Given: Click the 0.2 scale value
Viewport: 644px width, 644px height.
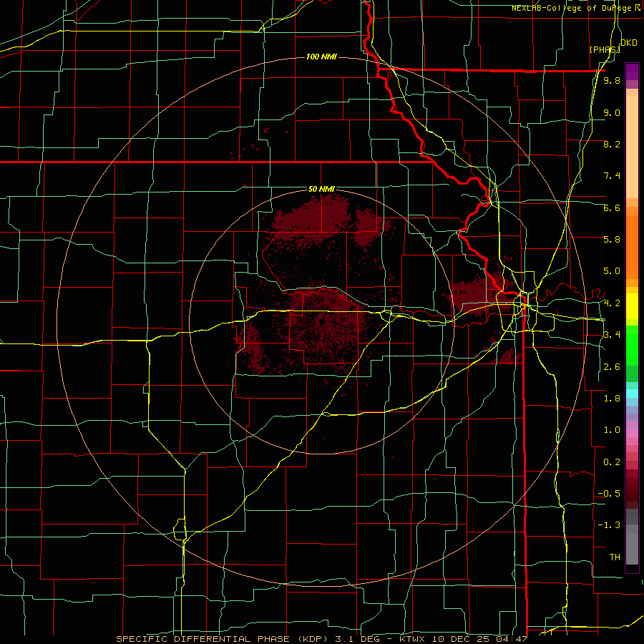Looking at the screenshot, I should click(x=612, y=462).
